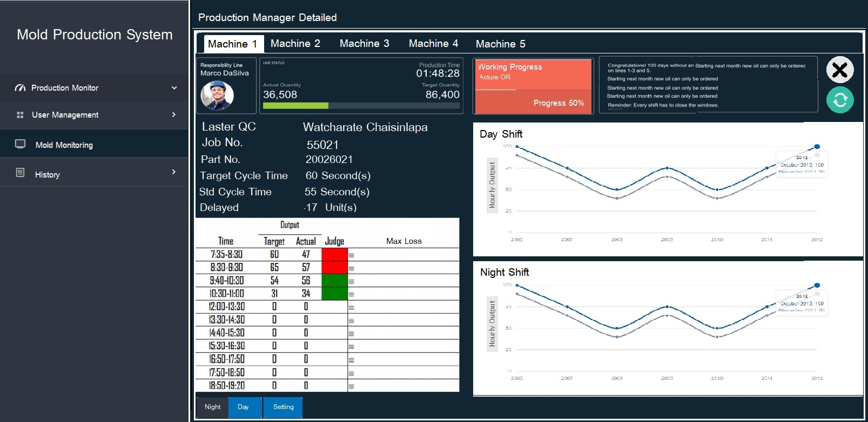Expand the Production Monitor chevron
Screen dimensions: 868x422
174,87
